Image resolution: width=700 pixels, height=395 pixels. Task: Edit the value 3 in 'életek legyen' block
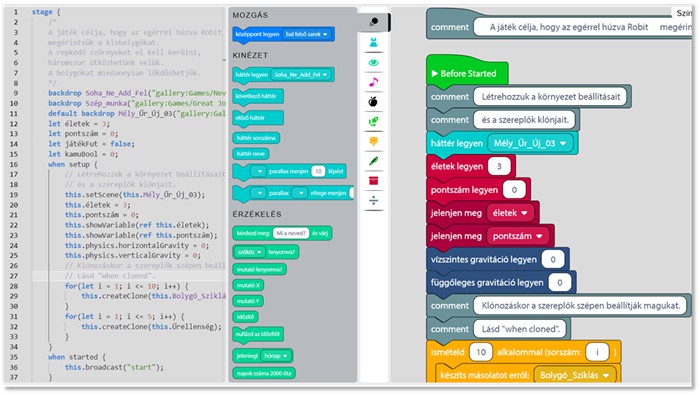(x=499, y=166)
